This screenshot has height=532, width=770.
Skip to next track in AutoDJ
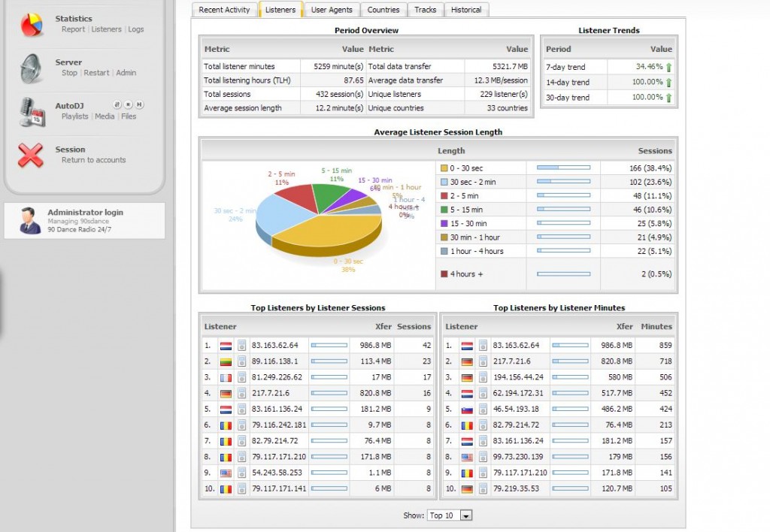140,104
